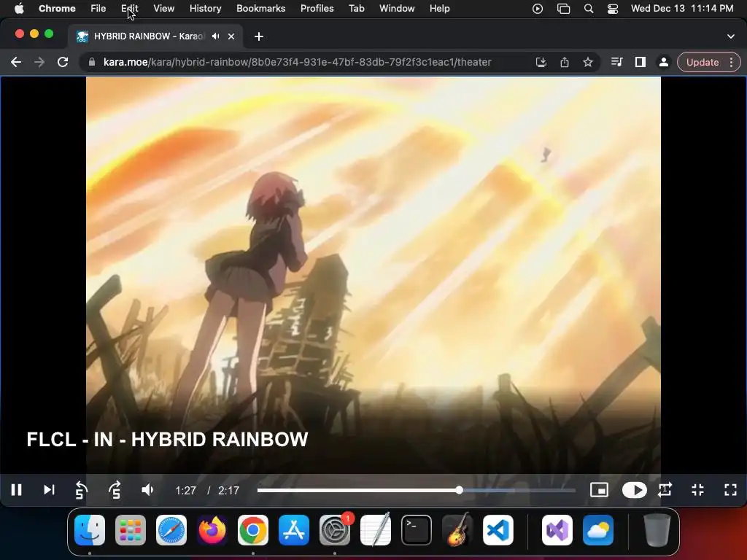Open System Settings from the dock
This screenshot has height=560, width=747.
click(x=334, y=530)
